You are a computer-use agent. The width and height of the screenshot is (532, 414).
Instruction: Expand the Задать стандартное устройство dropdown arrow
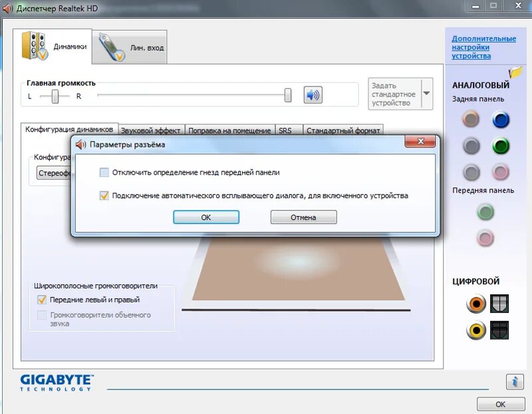[427, 94]
